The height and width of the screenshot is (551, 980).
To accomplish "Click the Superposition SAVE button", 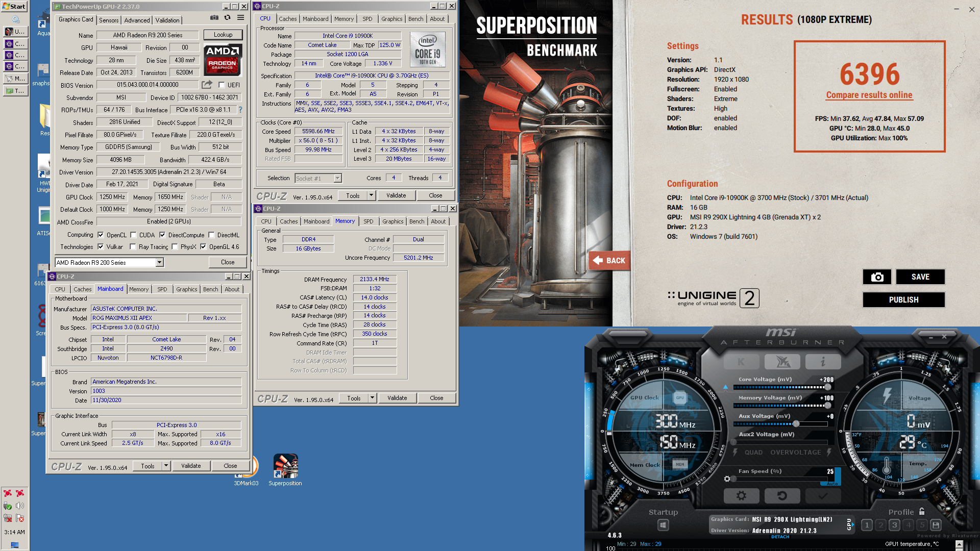I will [x=920, y=277].
